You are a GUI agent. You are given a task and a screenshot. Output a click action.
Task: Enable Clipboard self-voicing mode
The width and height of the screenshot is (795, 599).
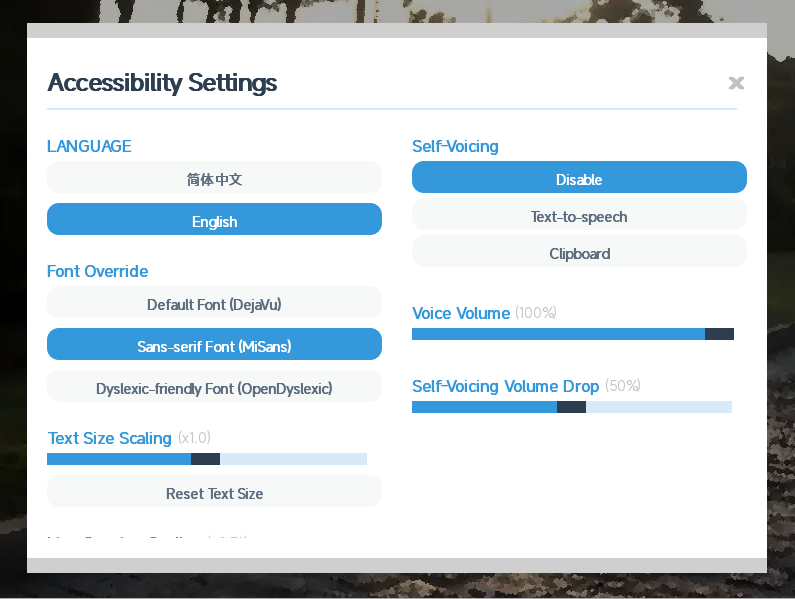pos(579,254)
